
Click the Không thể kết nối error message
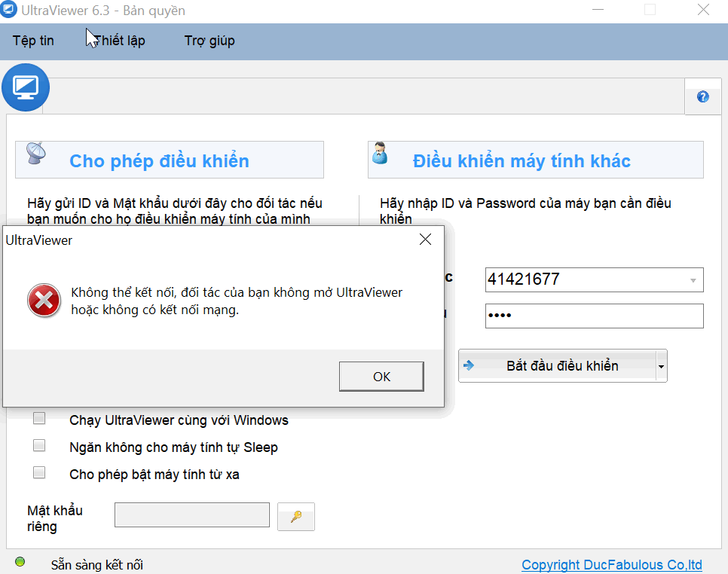coord(237,301)
